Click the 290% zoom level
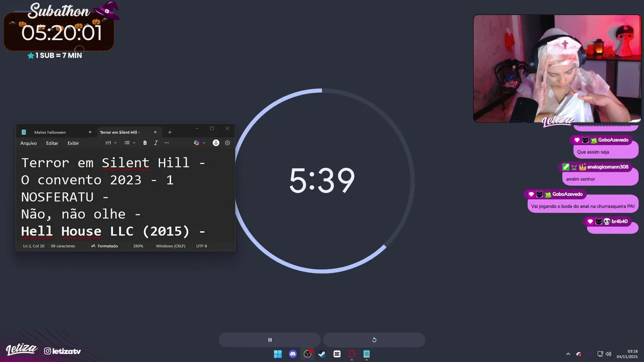This screenshot has height=362, width=644. click(x=138, y=246)
